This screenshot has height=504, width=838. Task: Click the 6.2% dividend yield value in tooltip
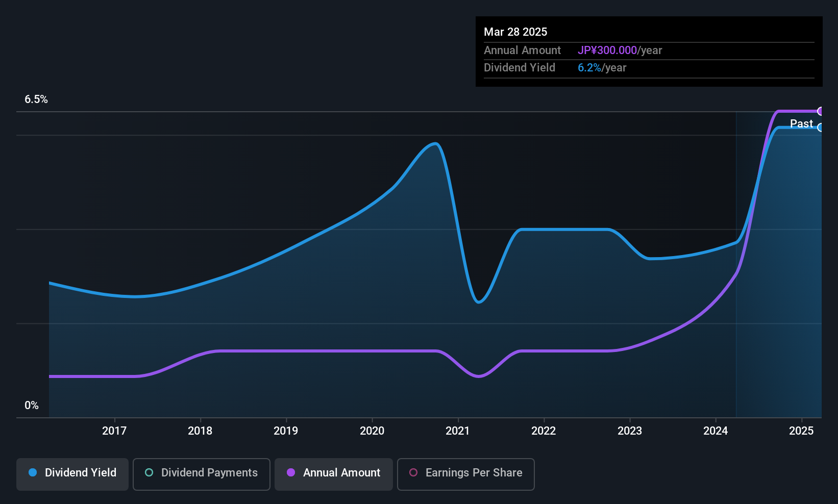[589, 68]
